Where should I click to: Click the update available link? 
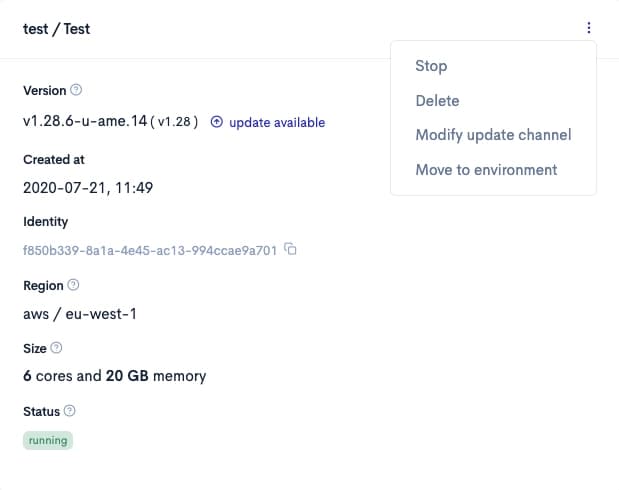point(277,122)
